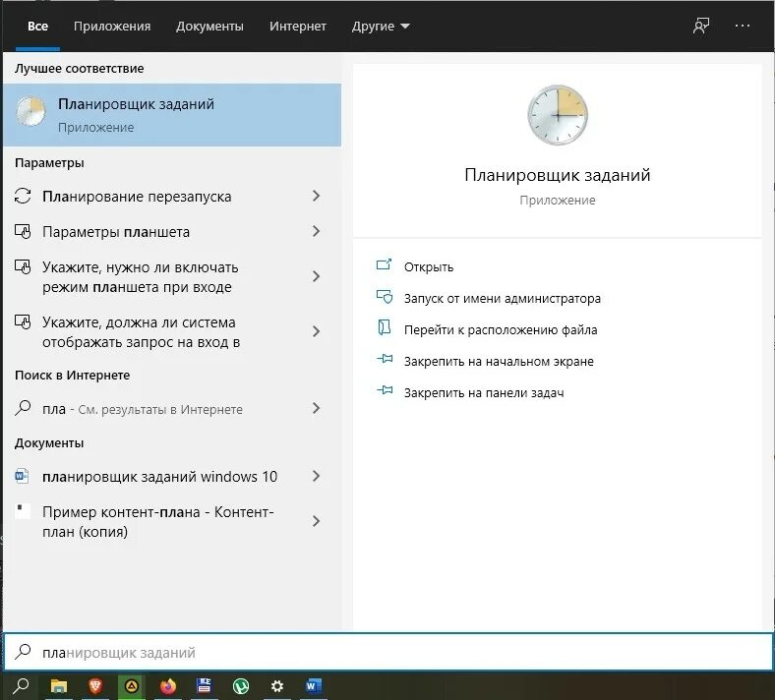Screen dimensions: 775x700
Task: Choose Закрепить на панели задач
Action: click(484, 392)
